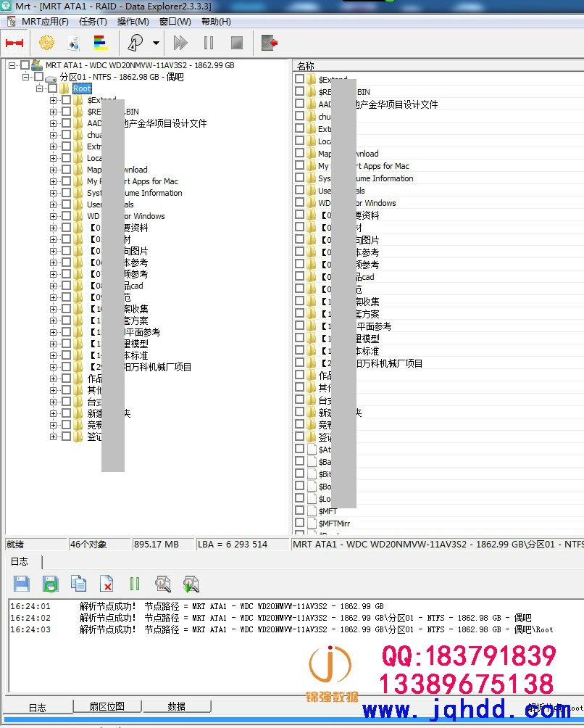Select '分区01 - NTFS - 1862.98 GB' tree node

coord(122,77)
